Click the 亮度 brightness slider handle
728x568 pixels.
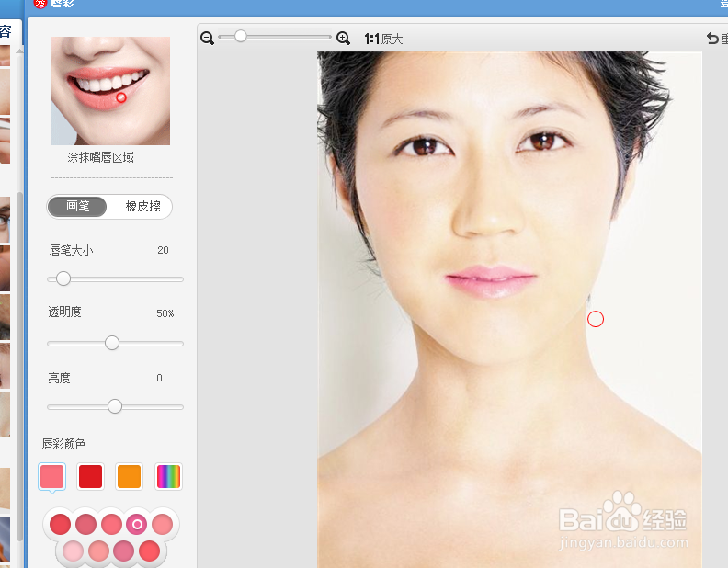click(115, 406)
